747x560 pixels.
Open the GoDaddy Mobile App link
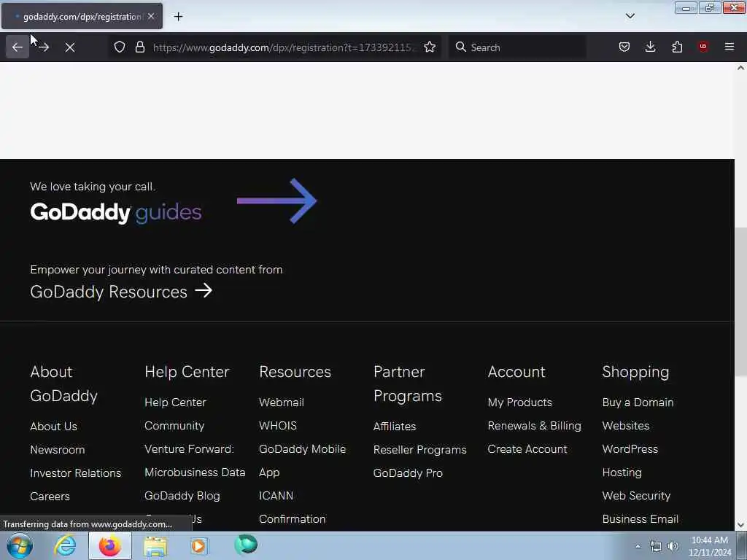coord(303,461)
